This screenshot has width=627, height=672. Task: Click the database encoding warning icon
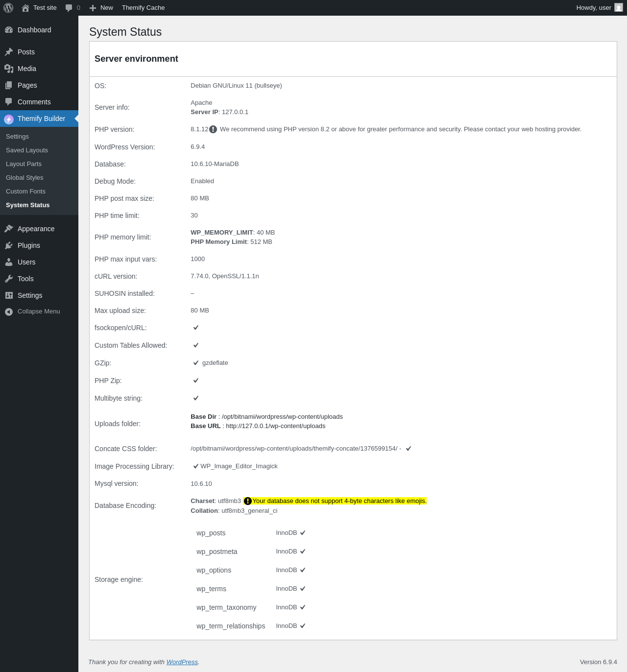click(x=248, y=501)
